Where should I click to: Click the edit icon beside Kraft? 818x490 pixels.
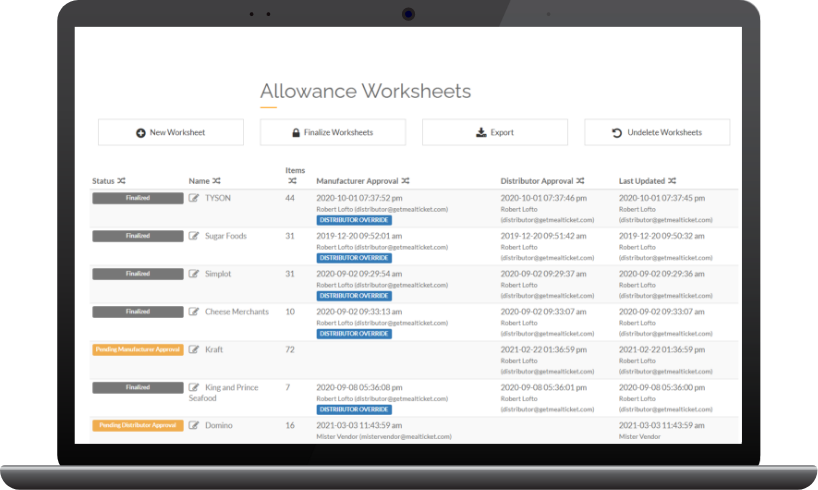tap(194, 350)
